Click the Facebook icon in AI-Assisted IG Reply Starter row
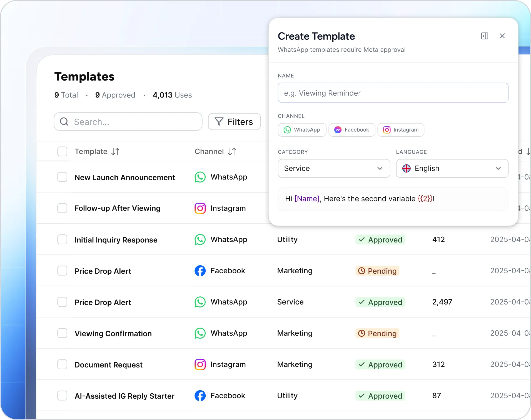 point(200,396)
